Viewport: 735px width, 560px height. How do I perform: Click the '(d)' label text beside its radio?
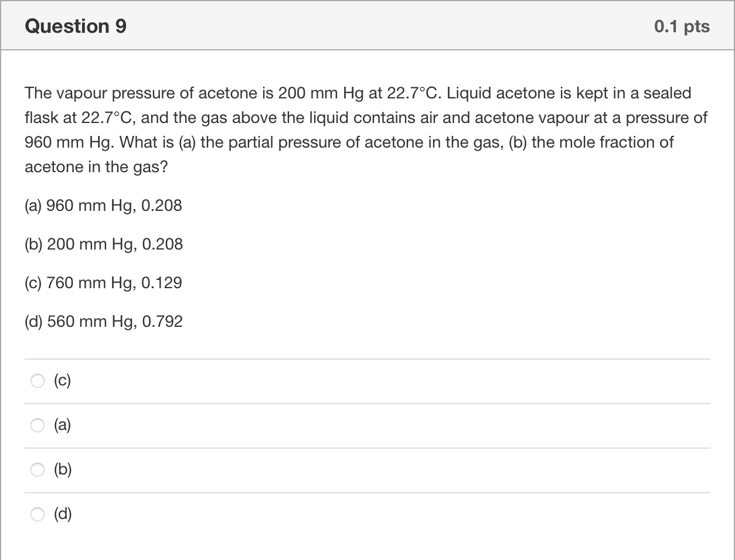[63, 514]
